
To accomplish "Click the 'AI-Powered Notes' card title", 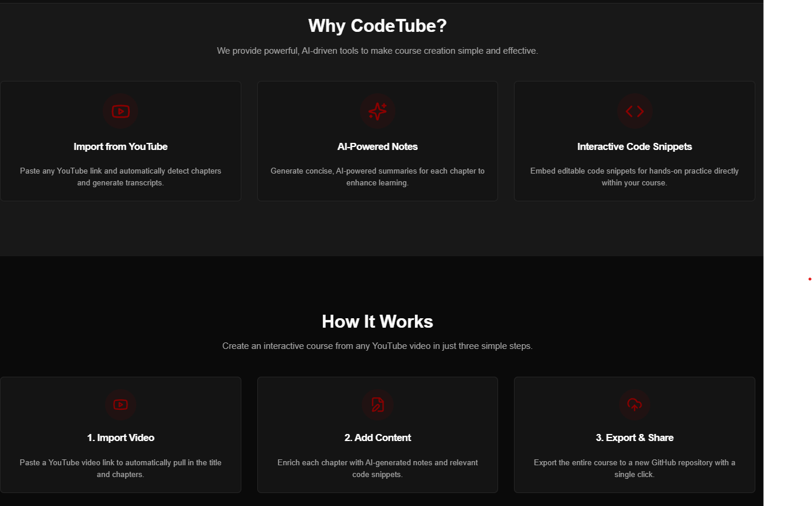I will point(378,146).
